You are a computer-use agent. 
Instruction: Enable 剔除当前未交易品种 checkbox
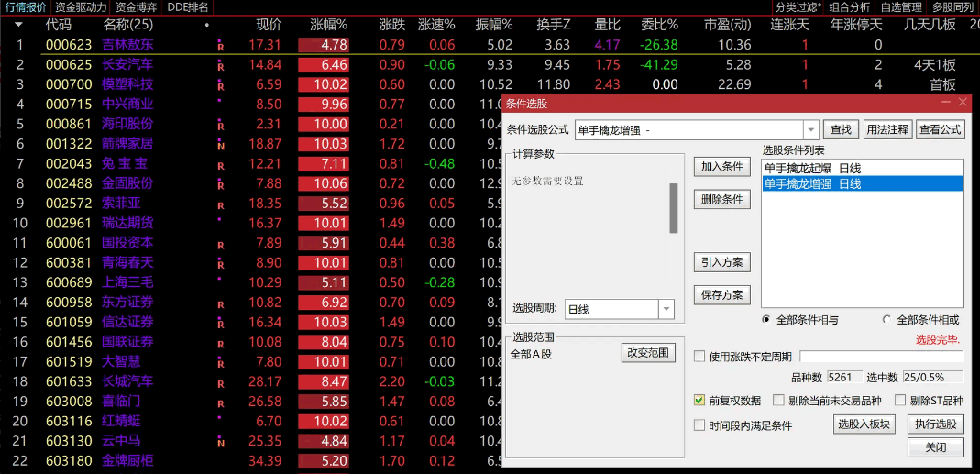[778, 401]
